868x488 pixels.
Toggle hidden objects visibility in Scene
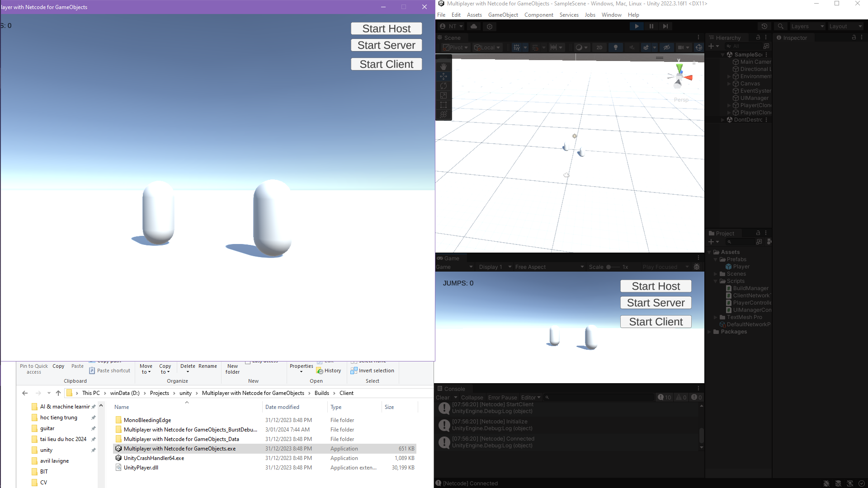[667, 47]
